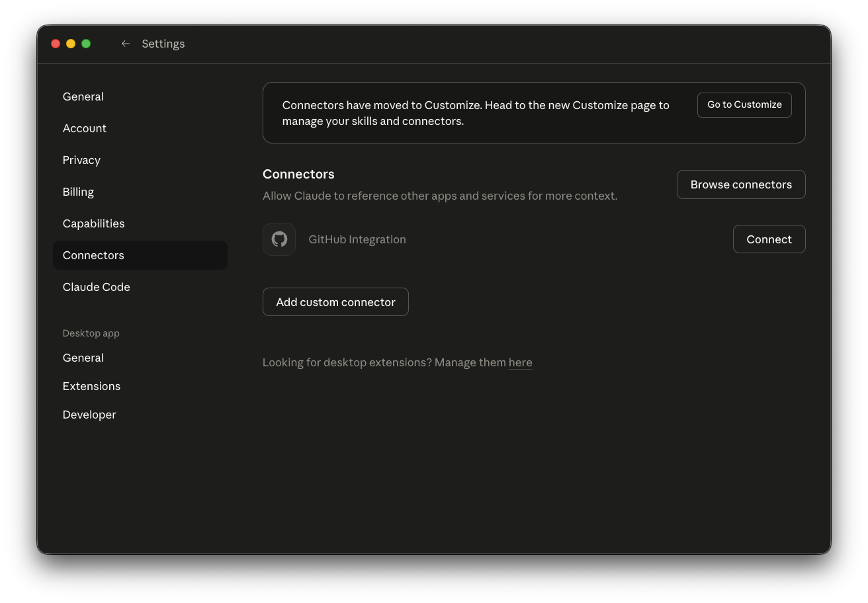868x603 pixels.
Task: Minimize the window with yellow button
Action: pyautogui.click(x=71, y=44)
